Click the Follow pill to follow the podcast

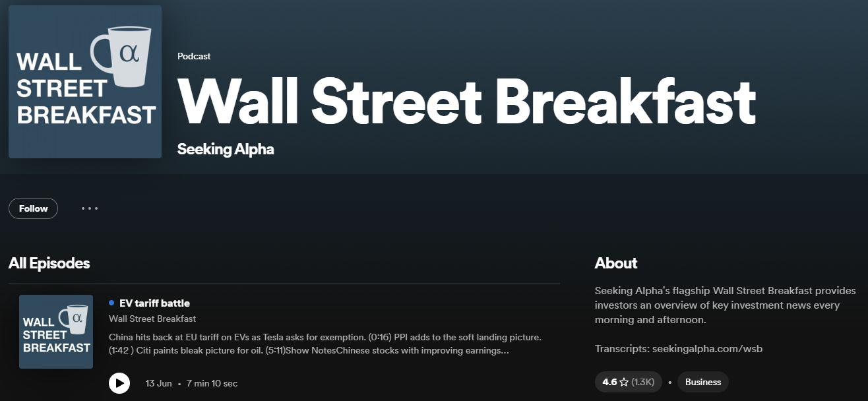tap(33, 208)
